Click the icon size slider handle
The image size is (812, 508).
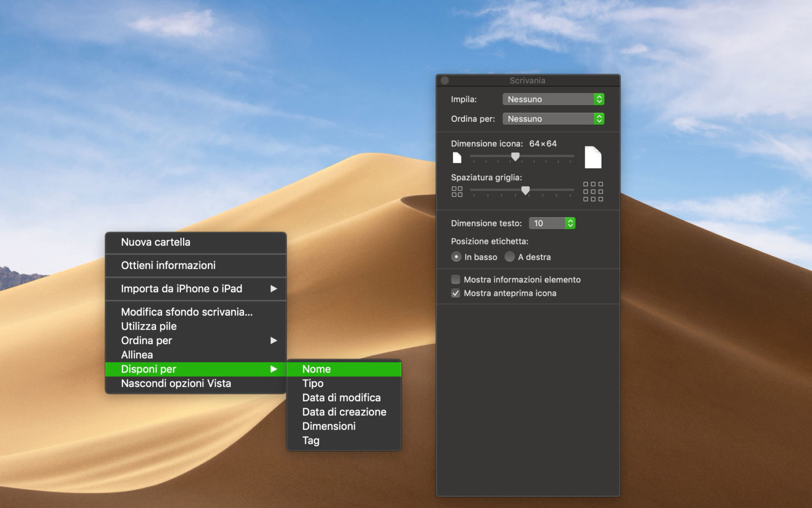point(515,157)
